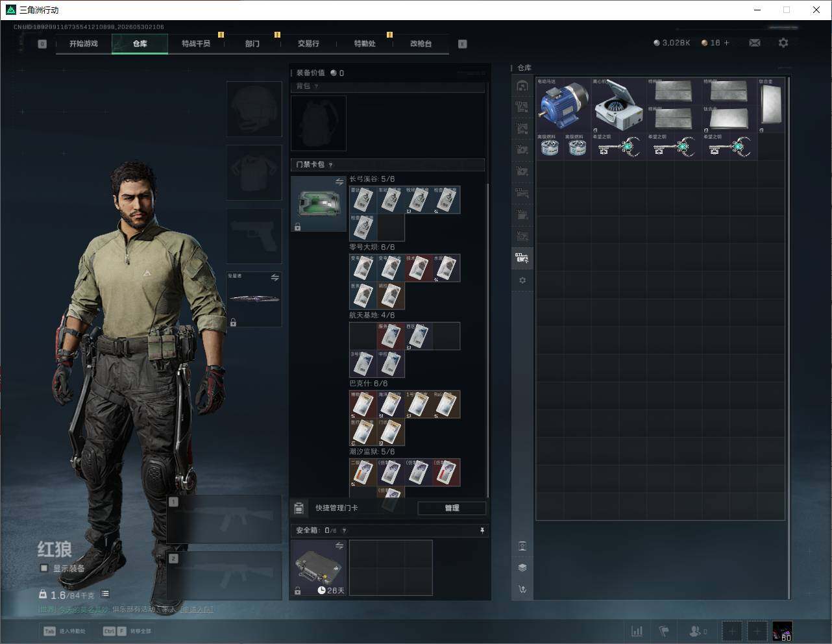Select the first 希望之钥 key
This screenshot has height=644, width=832.
[x=618, y=147]
